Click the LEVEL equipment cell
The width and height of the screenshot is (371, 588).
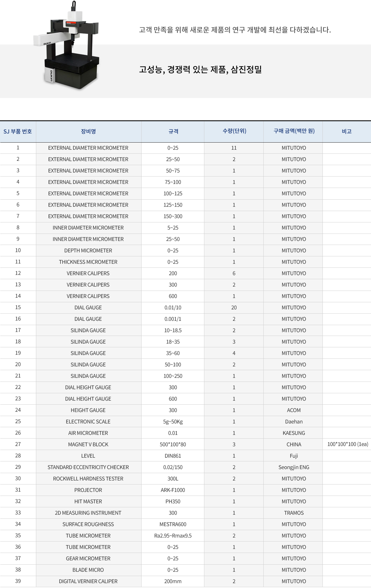tap(88, 456)
